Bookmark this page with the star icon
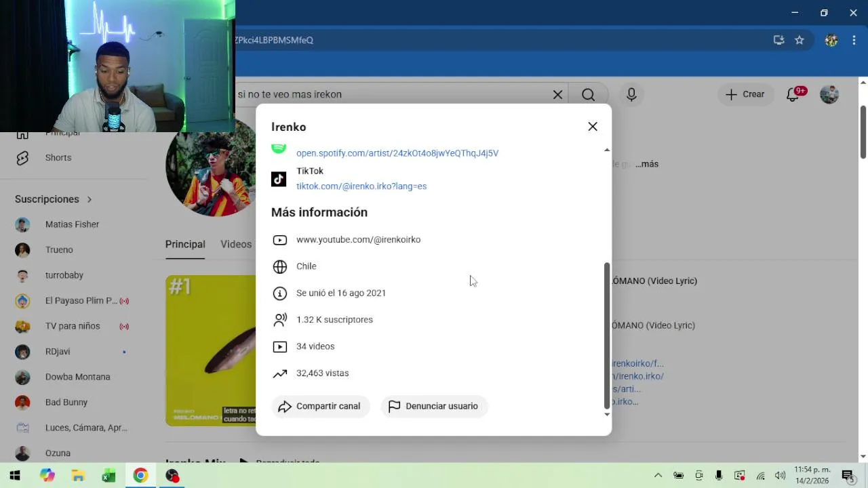 click(x=800, y=40)
